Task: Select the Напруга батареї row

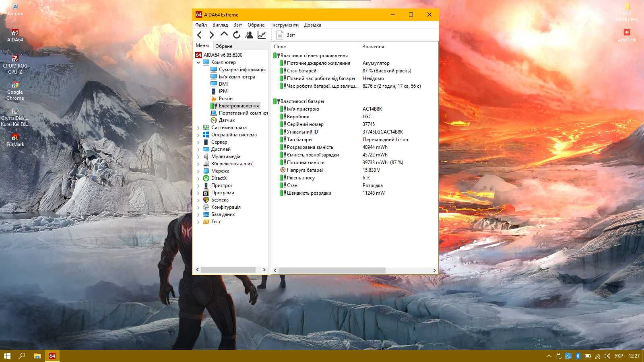Action: [x=355, y=170]
